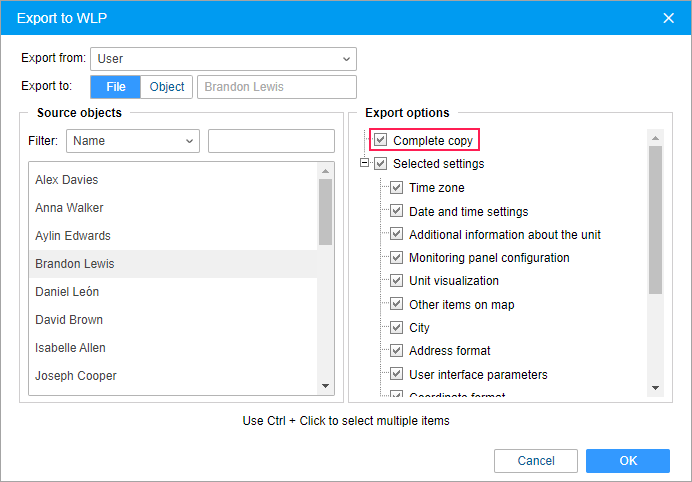Confirm the export with OK

628,460
